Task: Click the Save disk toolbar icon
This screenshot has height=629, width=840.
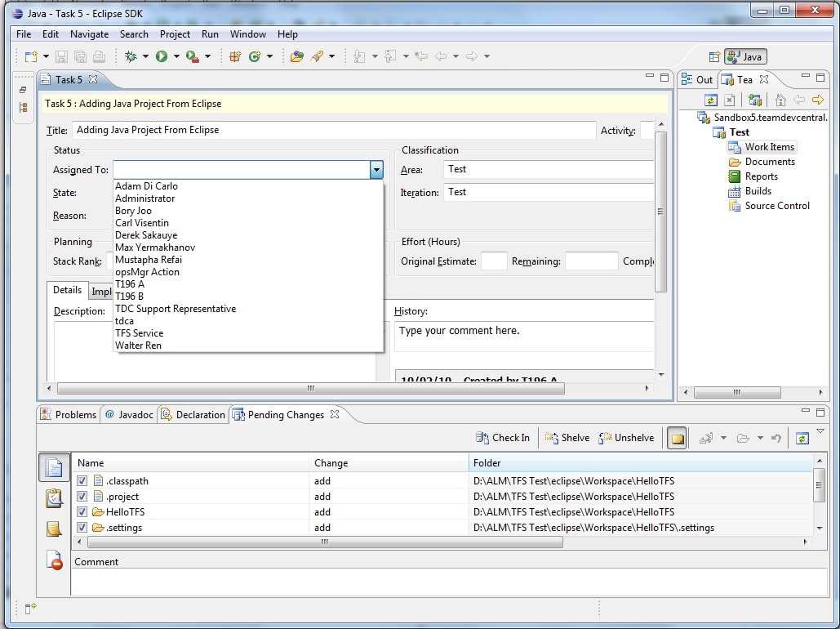Action: (61, 56)
